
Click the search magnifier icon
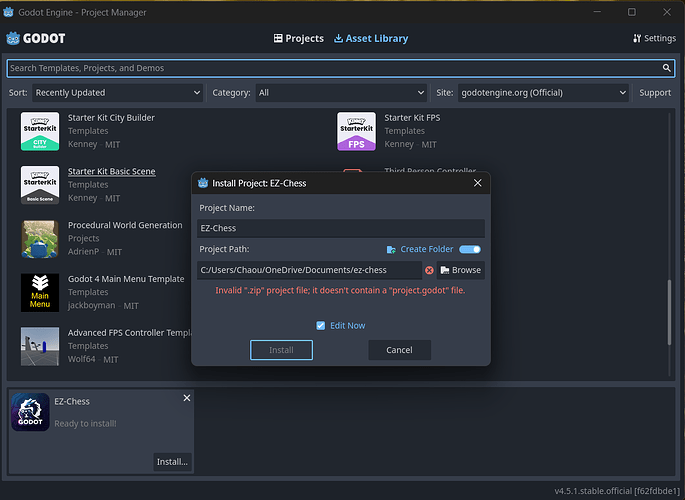pos(667,68)
